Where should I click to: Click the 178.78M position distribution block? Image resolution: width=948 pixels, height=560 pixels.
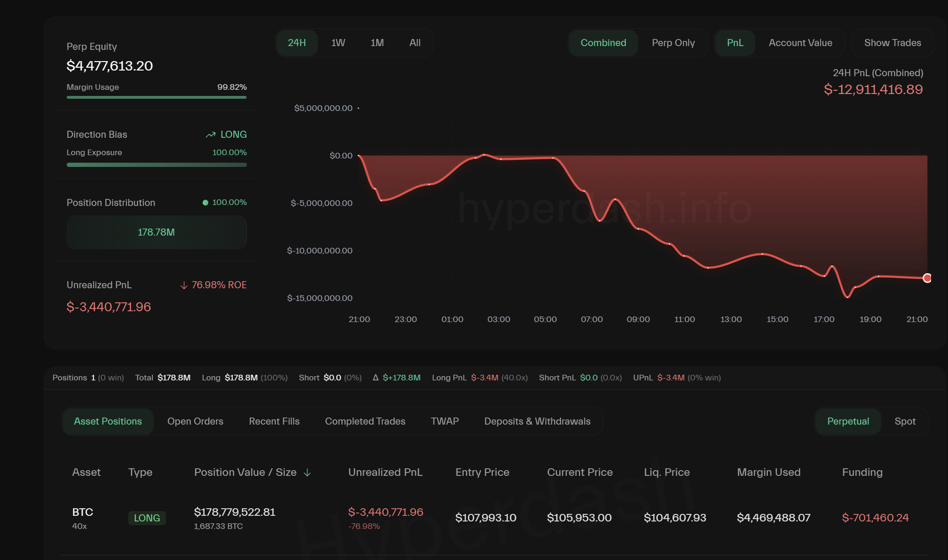click(x=157, y=232)
